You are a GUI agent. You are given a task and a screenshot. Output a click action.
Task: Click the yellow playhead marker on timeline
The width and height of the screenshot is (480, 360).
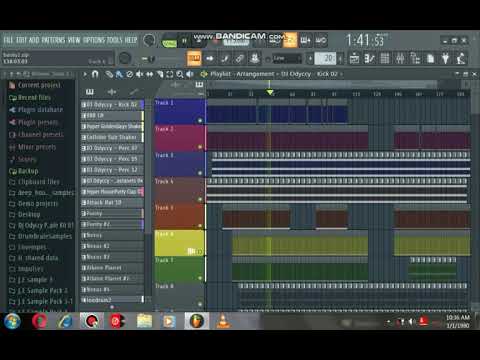[x=270, y=92]
